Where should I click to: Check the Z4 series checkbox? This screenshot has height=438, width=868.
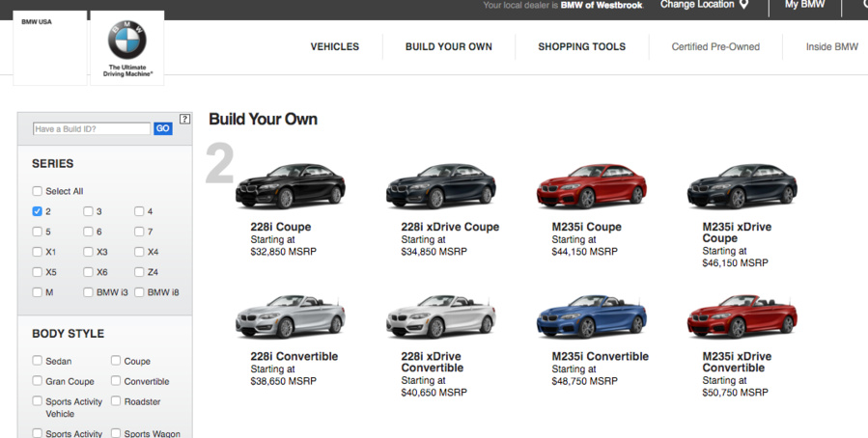[139, 271]
